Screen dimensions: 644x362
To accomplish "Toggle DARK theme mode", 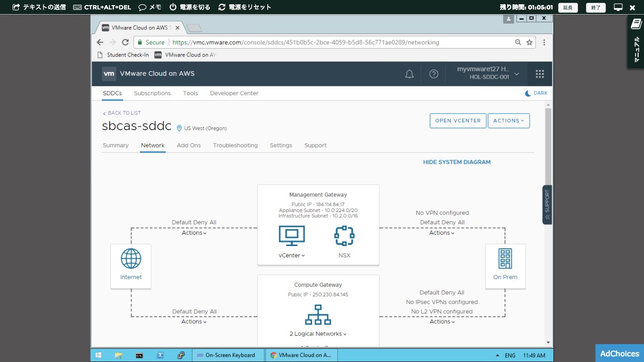I will click(x=536, y=93).
